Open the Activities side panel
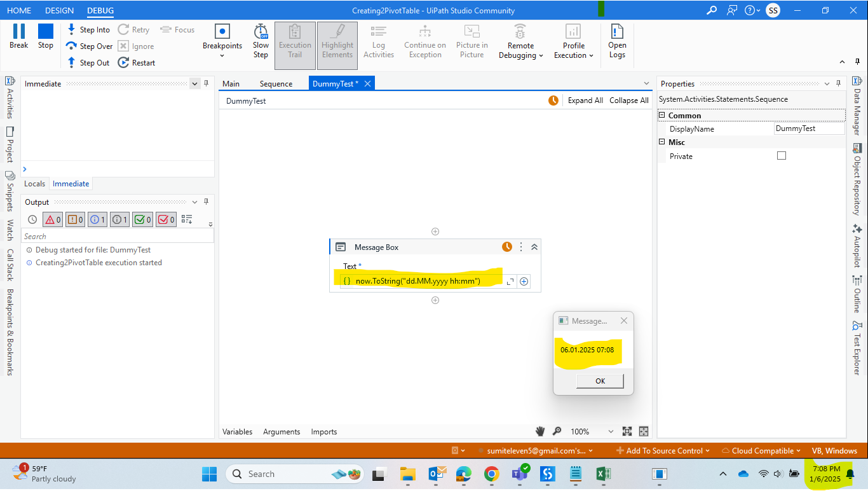This screenshot has width=868, height=491. coord(10,97)
